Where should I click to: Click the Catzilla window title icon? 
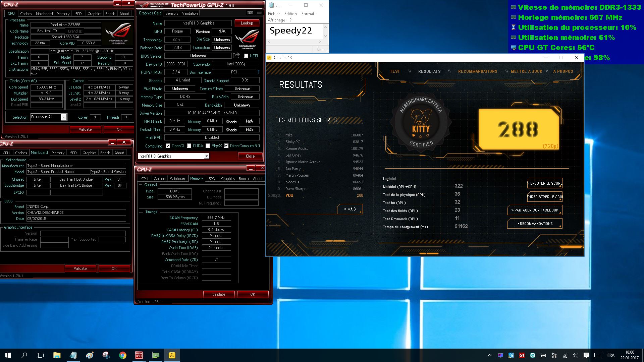pos(269,58)
